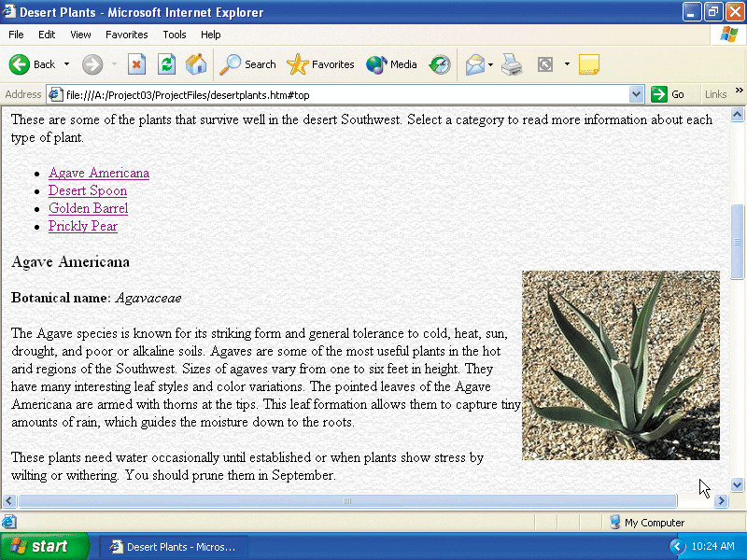Open the address bar dropdown list
Screen dimensions: 747x560
pyautogui.click(x=637, y=94)
